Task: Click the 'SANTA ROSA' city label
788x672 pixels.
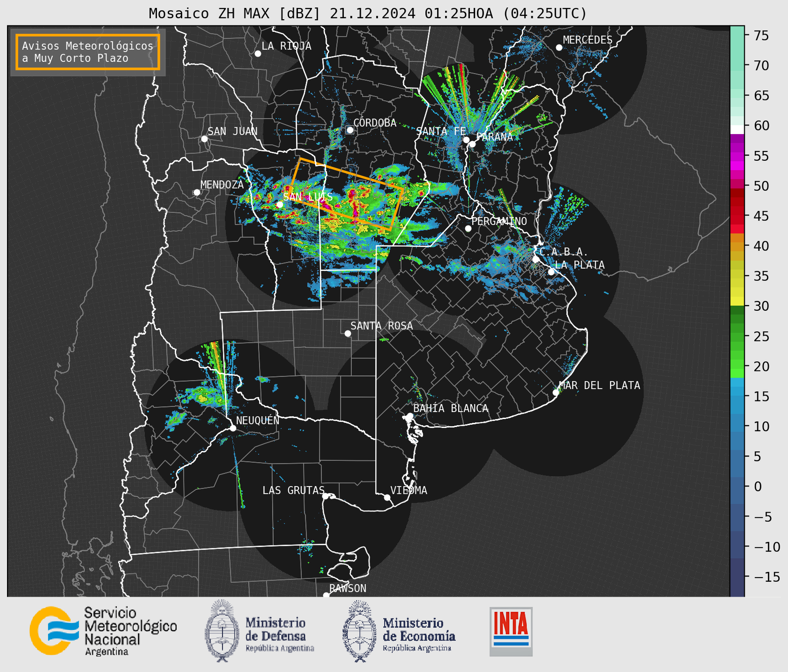Action: (382, 326)
